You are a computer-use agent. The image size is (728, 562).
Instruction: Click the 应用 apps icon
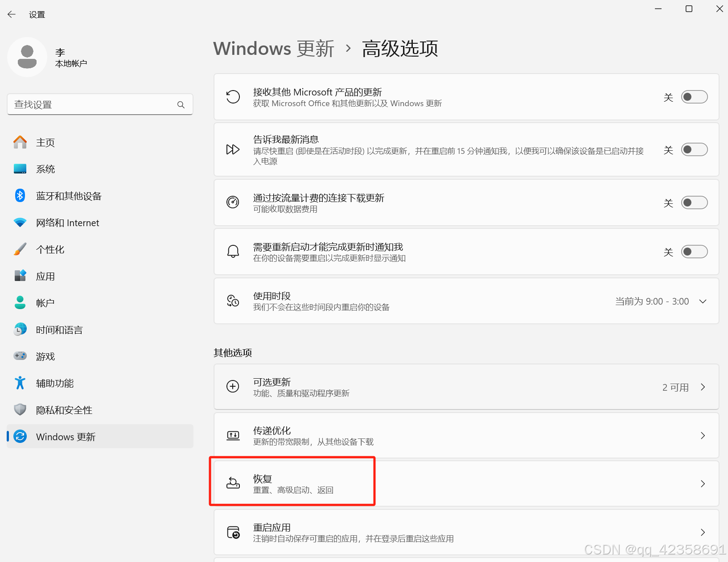[x=20, y=276]
